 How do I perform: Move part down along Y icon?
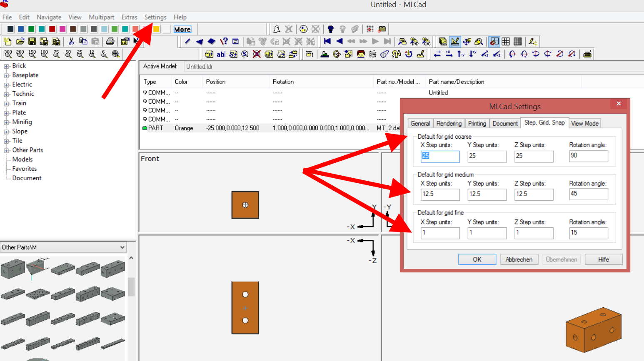[x=473, y=54]
